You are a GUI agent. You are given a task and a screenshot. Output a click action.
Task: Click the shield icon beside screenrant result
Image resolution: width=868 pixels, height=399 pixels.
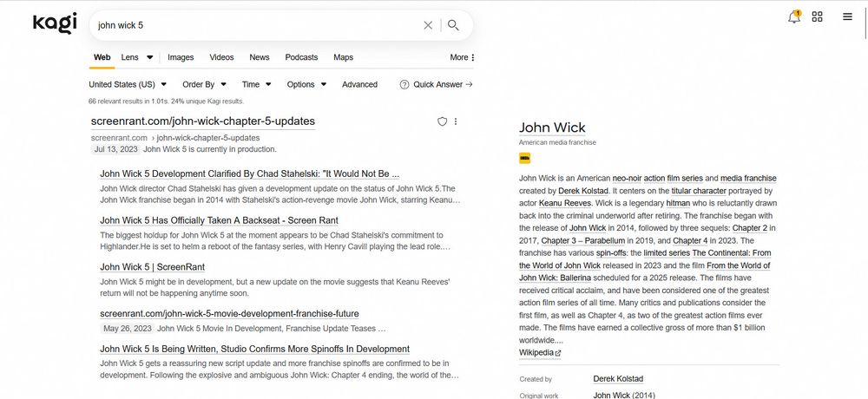click(442, 121)
